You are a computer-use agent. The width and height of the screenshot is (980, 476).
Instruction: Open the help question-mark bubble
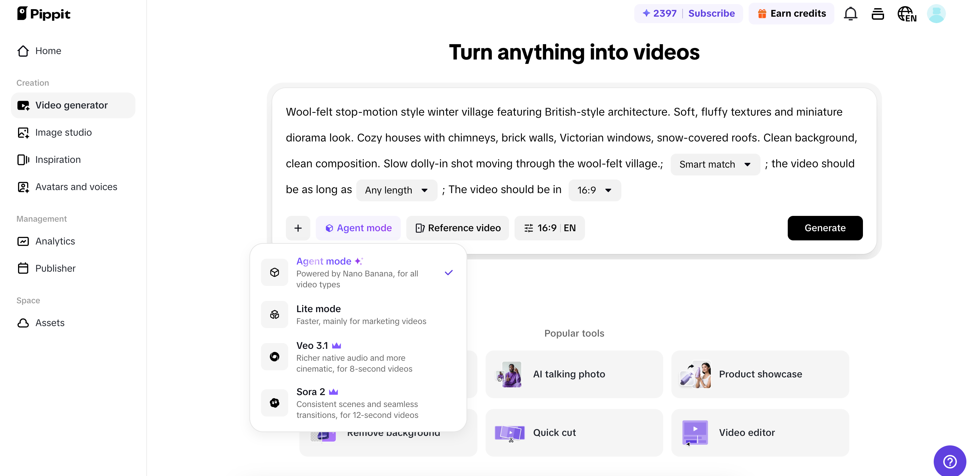tap(950, 461)
